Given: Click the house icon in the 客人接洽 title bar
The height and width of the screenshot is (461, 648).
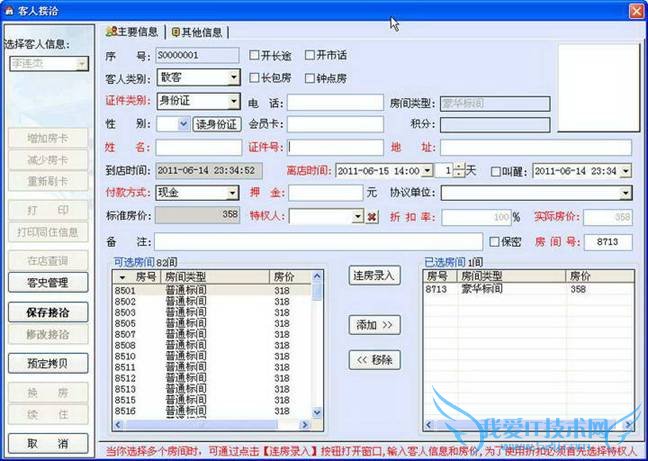Looking at the screenshot, I should 9,10.
